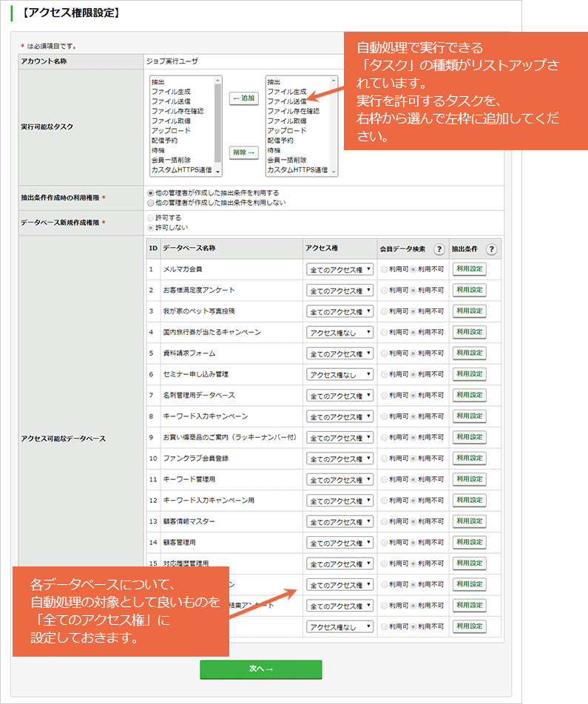Open help icon beside 抽出条件 header
This screenshot has width=588, height=704.
coord(491,249)
